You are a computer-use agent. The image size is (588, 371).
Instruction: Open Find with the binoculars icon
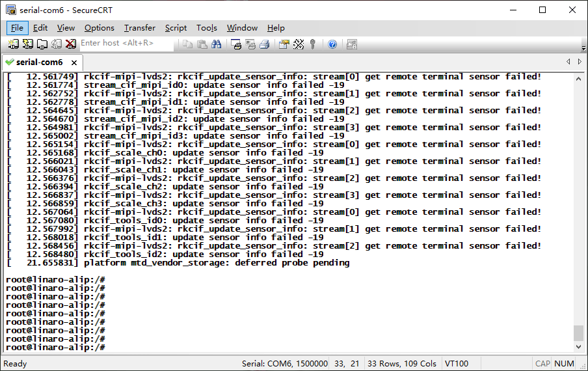pos(217,44)
